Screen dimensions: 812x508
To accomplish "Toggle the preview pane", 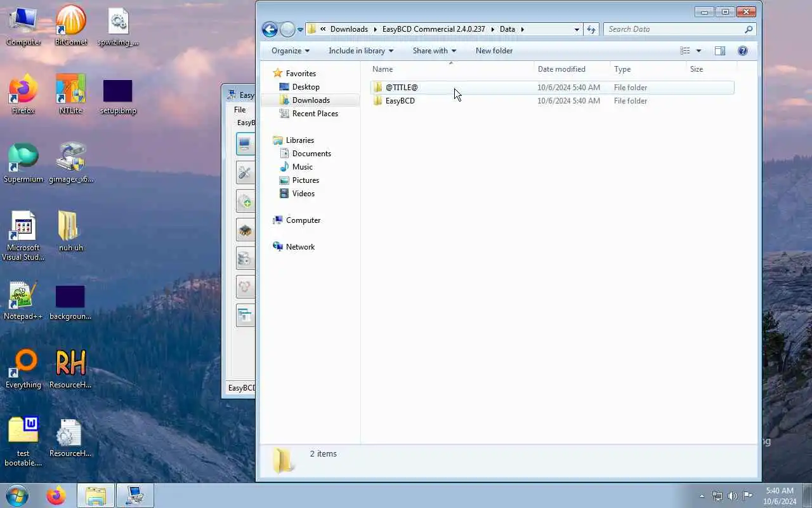I will (720, 51).
